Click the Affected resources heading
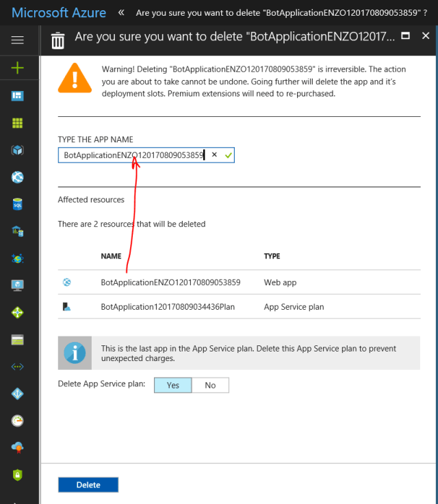The width and height of the screenshot is (438, 504). click(91, 200)
